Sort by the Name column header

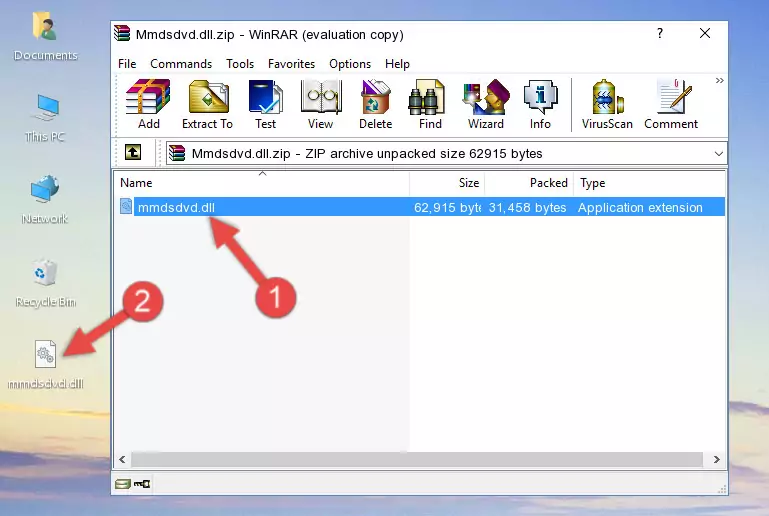point(262,182)
